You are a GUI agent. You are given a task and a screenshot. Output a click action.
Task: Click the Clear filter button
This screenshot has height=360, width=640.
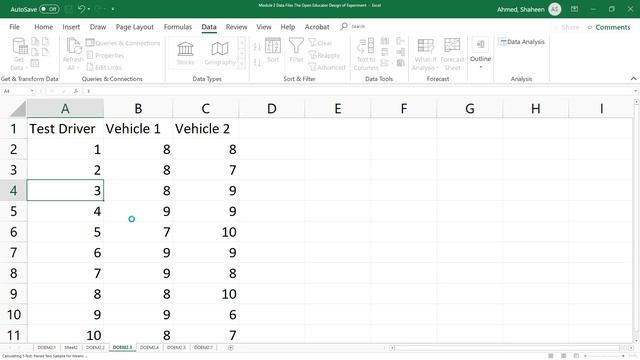click(x=320, y=43)
